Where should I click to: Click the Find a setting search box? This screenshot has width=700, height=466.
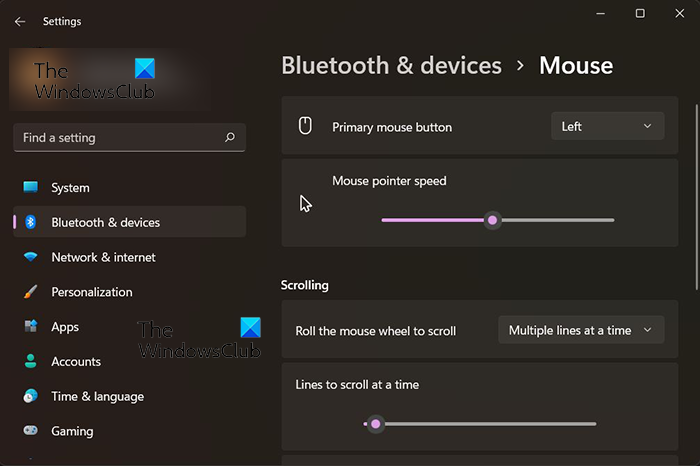point(120,138)
